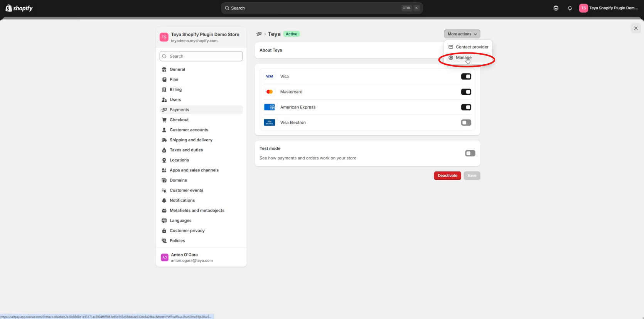Open Domains settings
This screenshot has width=644, height=319.
tap(201, 180)
